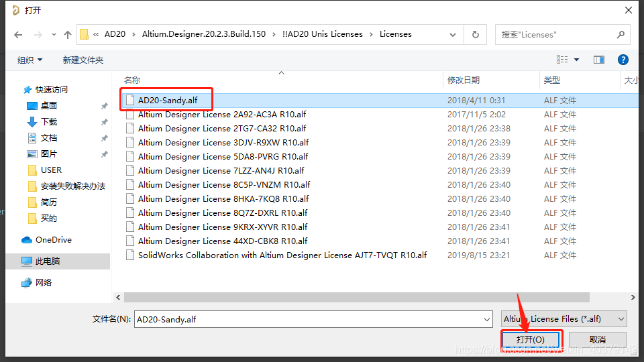The width and height of the screenshot is (644, 362).
Task: Open Altium License Files type dropdown
Action: [564, 319]
